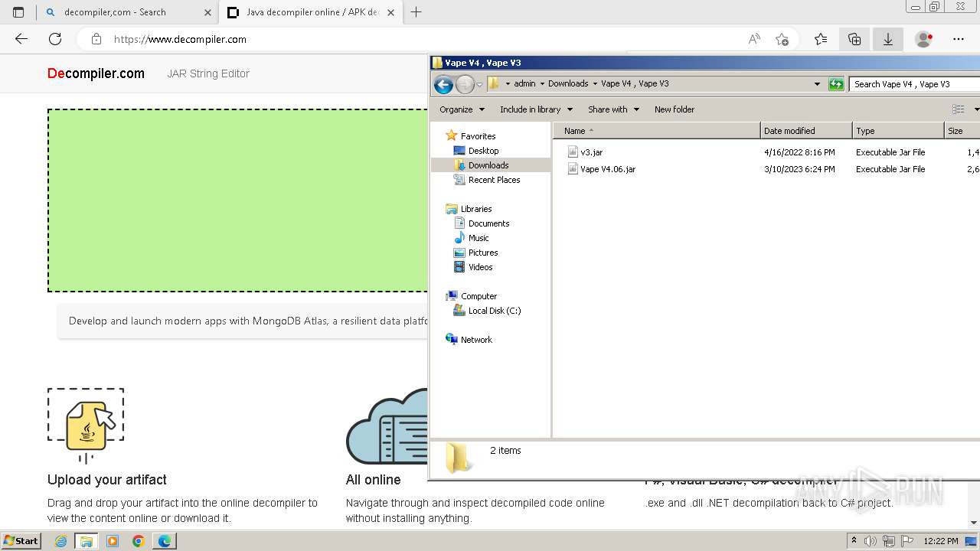Open address bar history dropdown arrow
Viewport: 980px width, 551px height.
coord(817,84)
